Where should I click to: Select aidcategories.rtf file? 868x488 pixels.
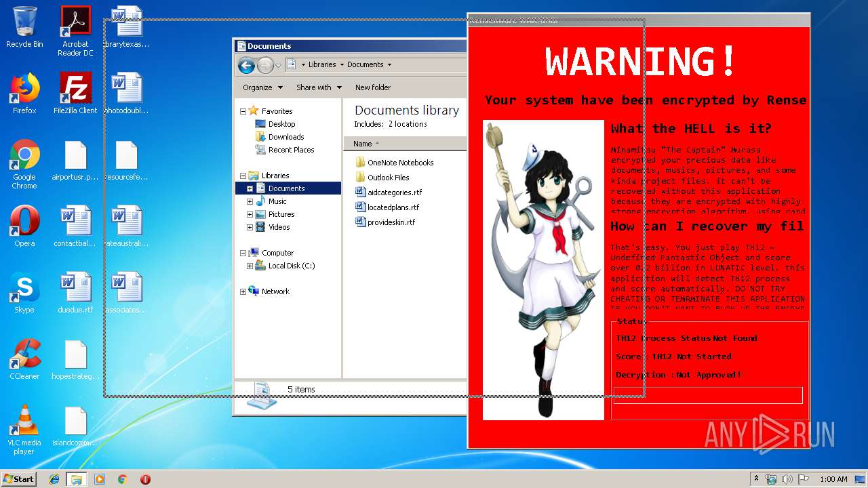coord(394,192)
